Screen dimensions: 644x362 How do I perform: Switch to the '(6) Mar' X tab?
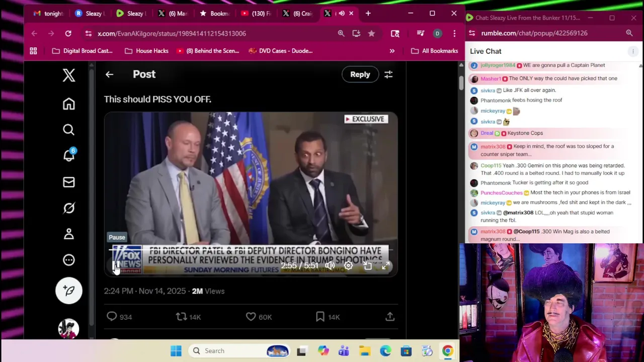coord(173,14)
